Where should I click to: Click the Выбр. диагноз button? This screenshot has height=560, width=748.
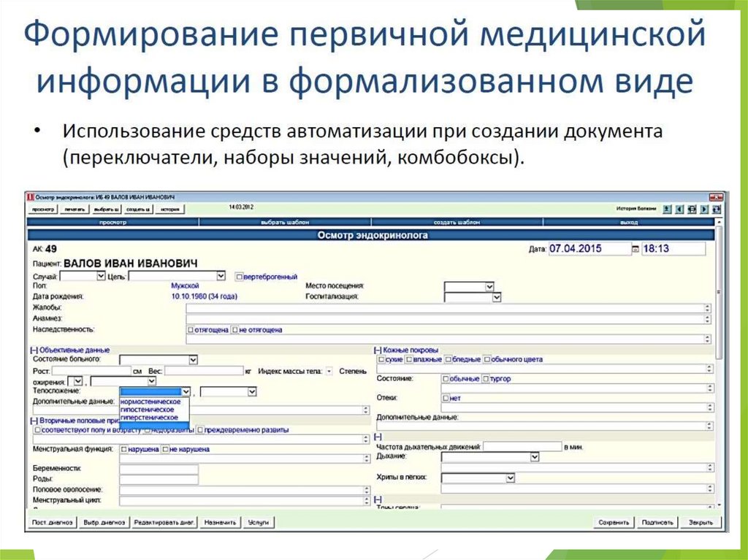coord(104,523)
